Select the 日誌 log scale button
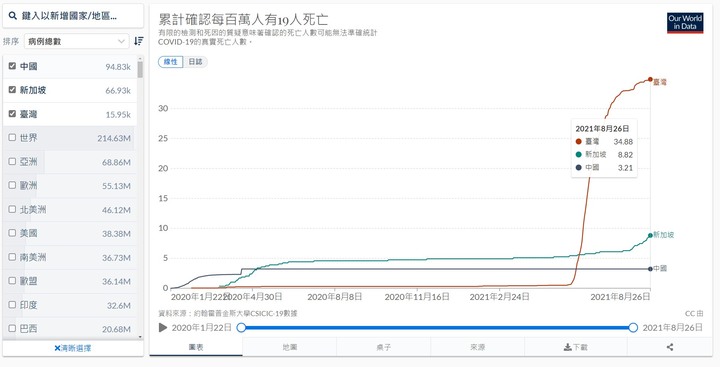This screenshot has width=720, height=367. tap(195, 62)
